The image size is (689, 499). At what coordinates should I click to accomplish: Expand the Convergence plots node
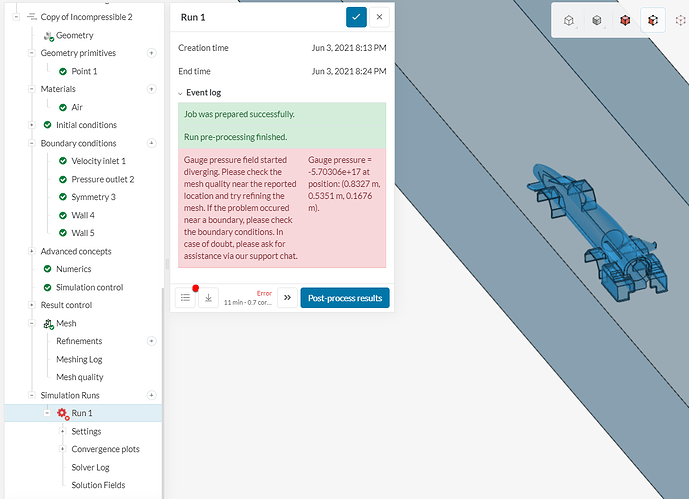click(62, 449)
